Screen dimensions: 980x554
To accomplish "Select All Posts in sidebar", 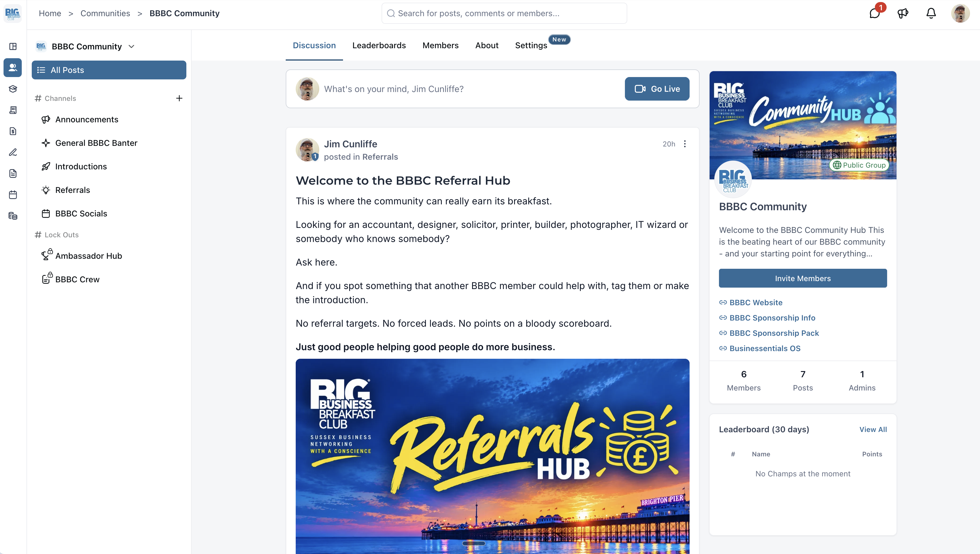I will click(x=109, y=70).
